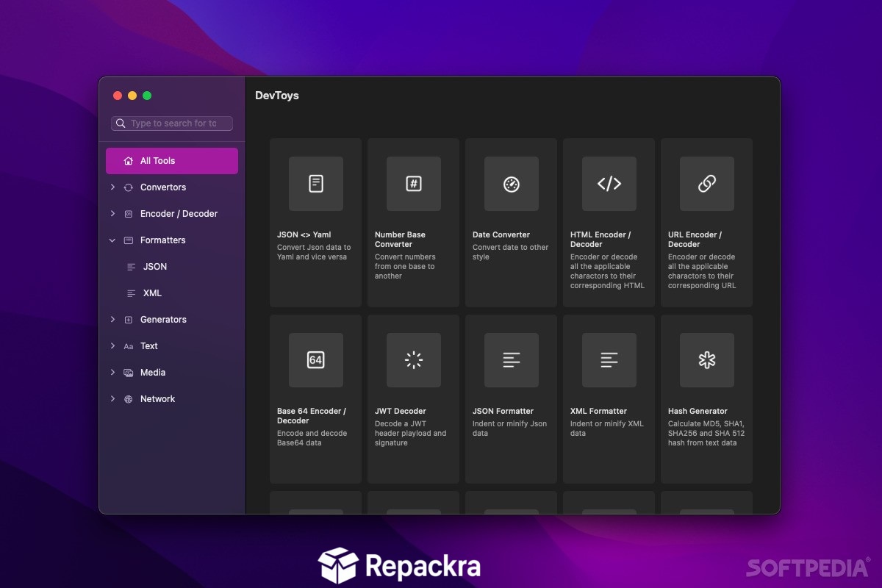Image resolution: width=882 pixels, height=588 pixels.
Task: Click the Encoder / Decoder sidebar icon
Action: pyautogui.click(x=129, y=214)
